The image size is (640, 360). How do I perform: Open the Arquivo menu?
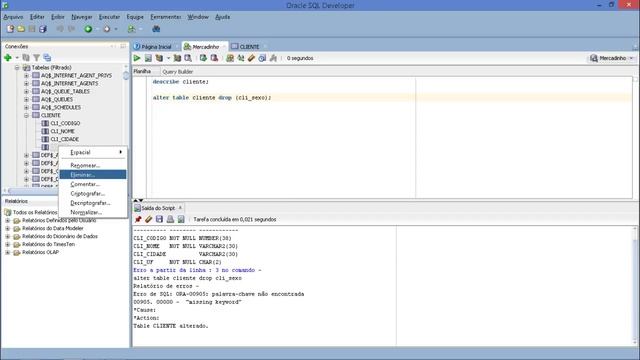click(13, 17)
